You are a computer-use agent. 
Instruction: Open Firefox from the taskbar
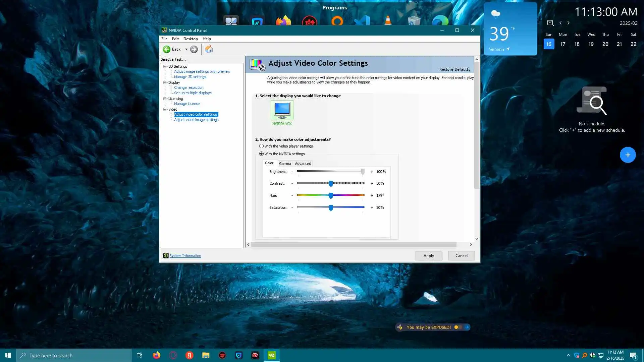tap(157, 355)
